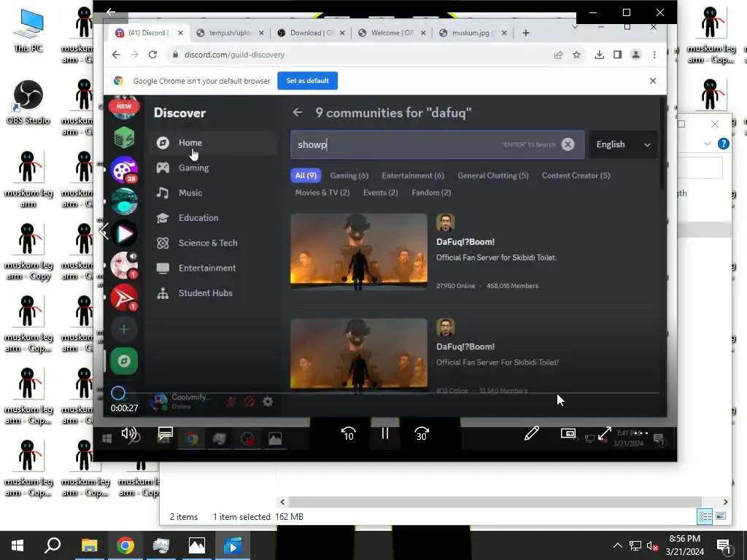Click the Discord search box containing 'showp'
Screen dimensions: 747x560
[x=438, y=145]
